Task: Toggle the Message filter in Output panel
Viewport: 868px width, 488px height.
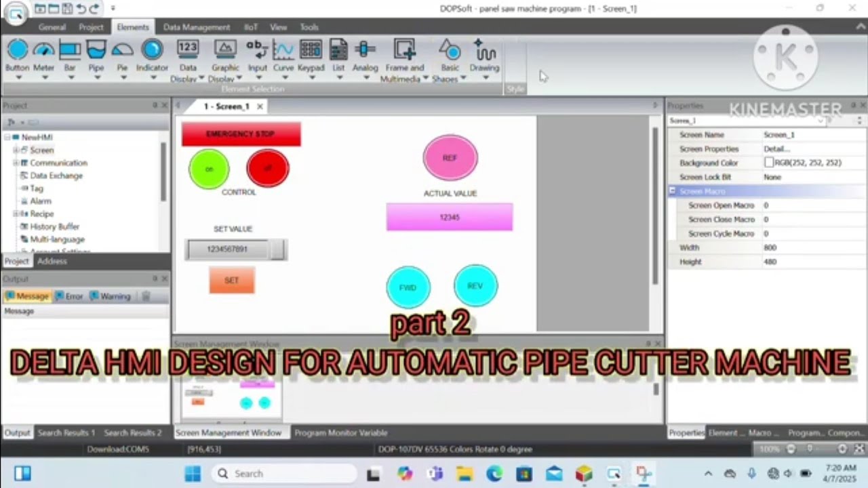Action: pos(27,296)
